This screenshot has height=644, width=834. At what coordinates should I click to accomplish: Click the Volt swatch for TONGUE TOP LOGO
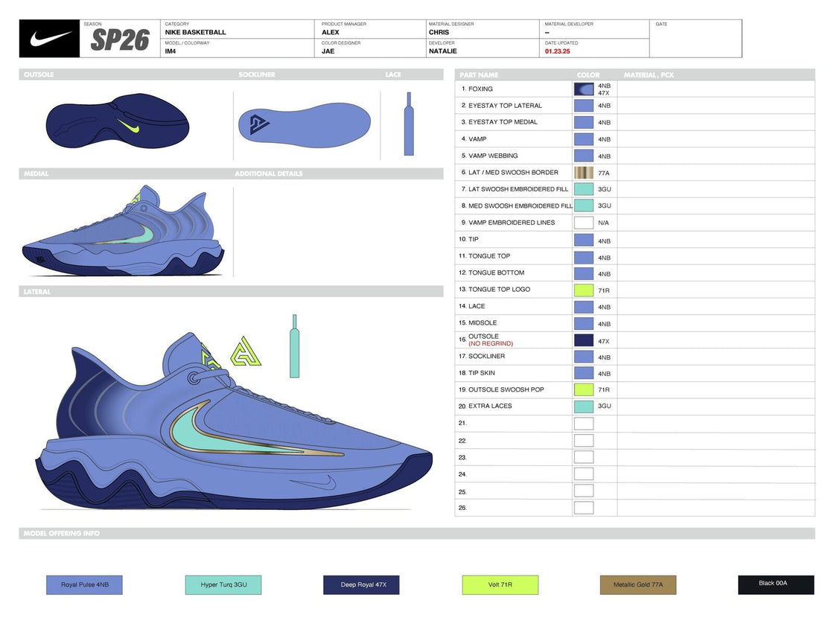(x=584, y=290)
